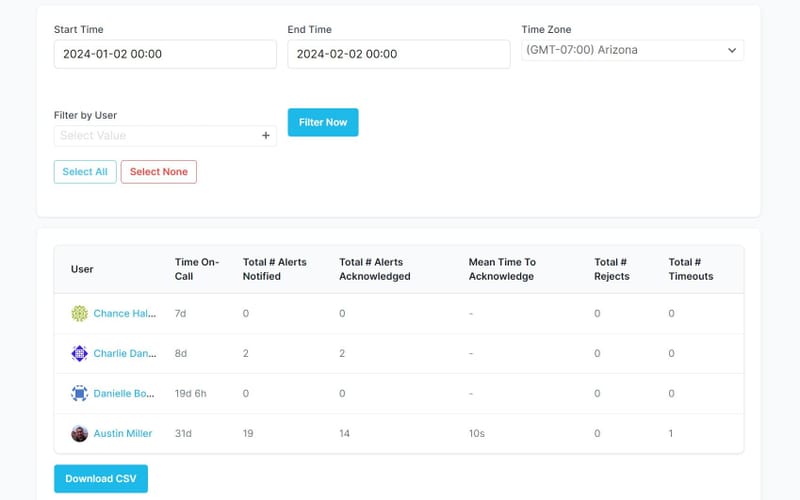Click Danielle's blue avatar icon
Viewport: 800px width, 500px height.
click(x=80, y=393)
